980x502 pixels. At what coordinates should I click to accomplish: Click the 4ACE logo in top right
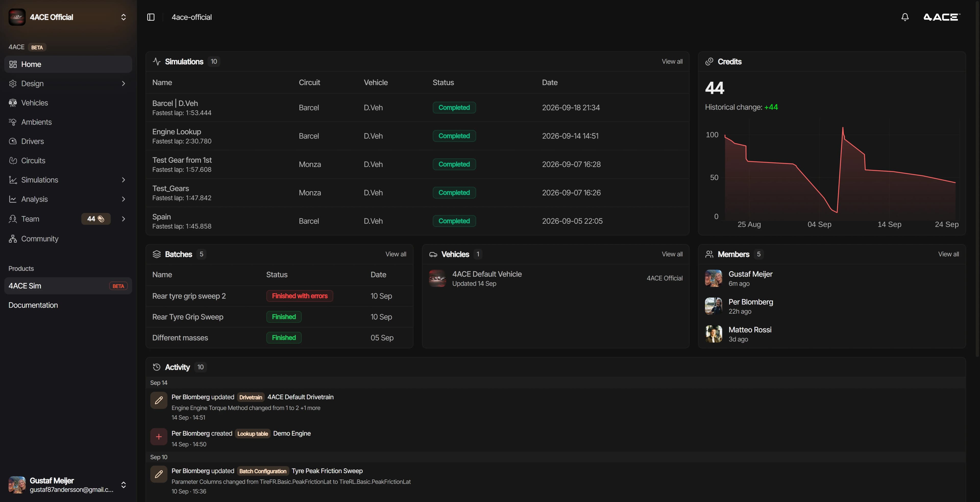tap(941, 17)
